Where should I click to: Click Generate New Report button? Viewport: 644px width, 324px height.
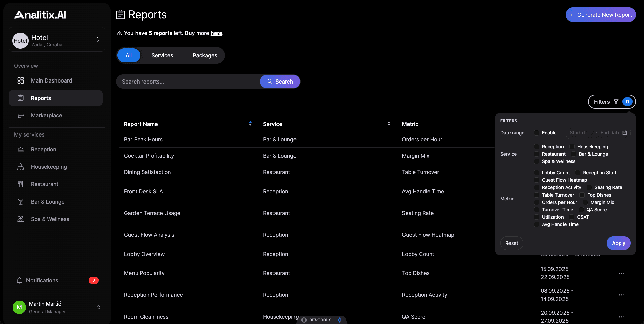[x=600, y=15]
